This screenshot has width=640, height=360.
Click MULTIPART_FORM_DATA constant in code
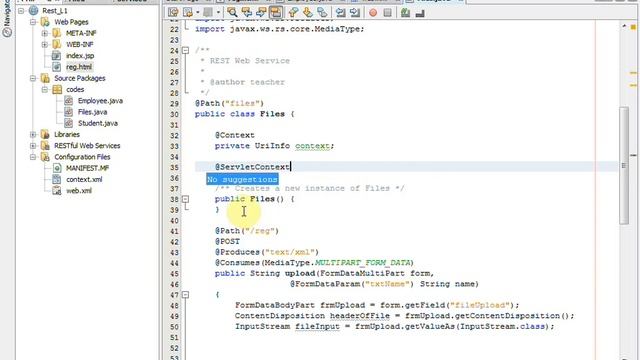pyautogui.click(x=364, y=263)
